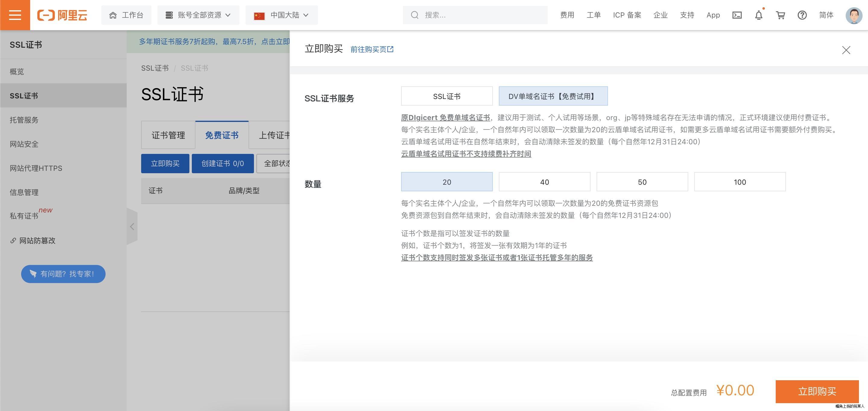Open the 费用 menu
Screen dimensions: 868x411
point(567,15)
